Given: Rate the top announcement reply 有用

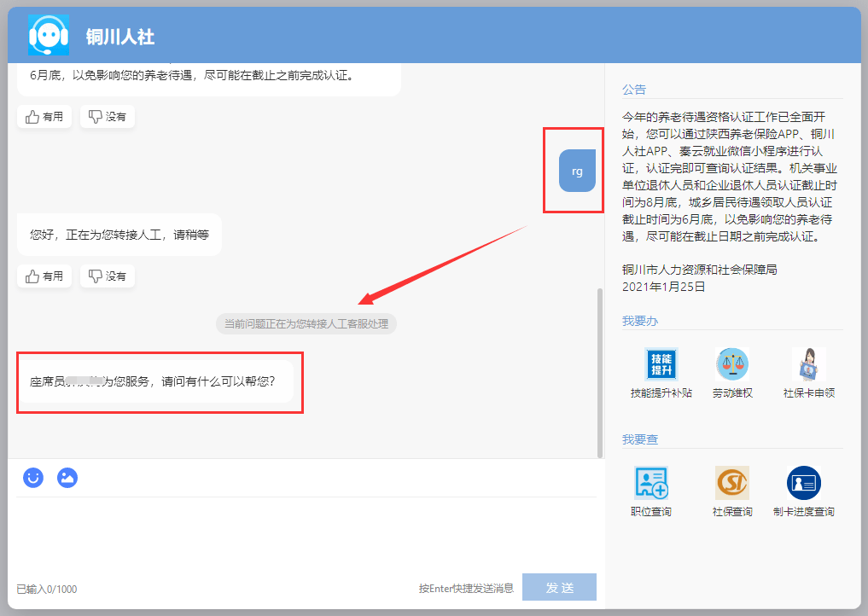Looking at the screenshot, I should (x=44, y=117).
